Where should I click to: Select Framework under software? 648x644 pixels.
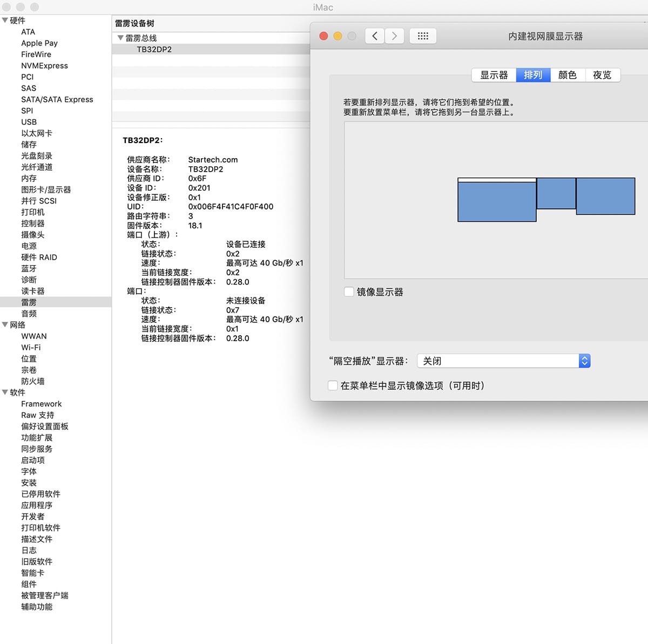(42, 404)
